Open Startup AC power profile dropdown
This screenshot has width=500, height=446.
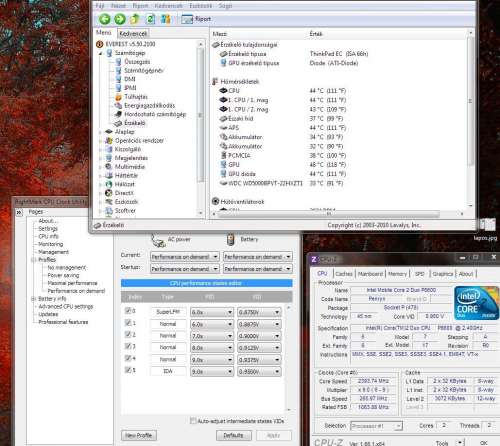click(185, 269)
